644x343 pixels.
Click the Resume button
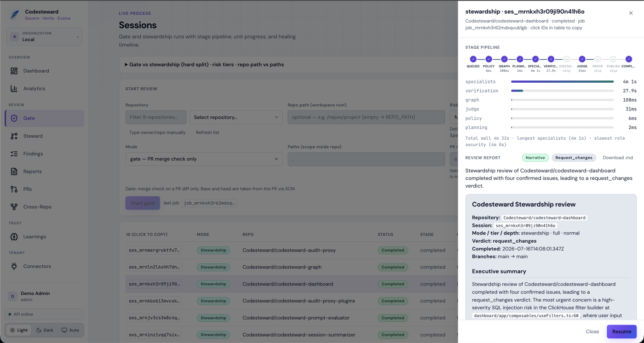(x=621, y=332)
